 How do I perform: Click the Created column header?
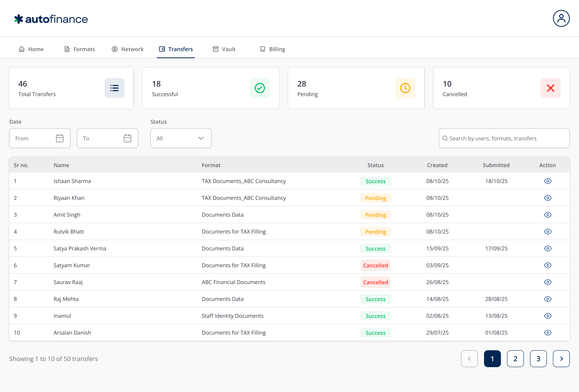[x=437, y=165]
